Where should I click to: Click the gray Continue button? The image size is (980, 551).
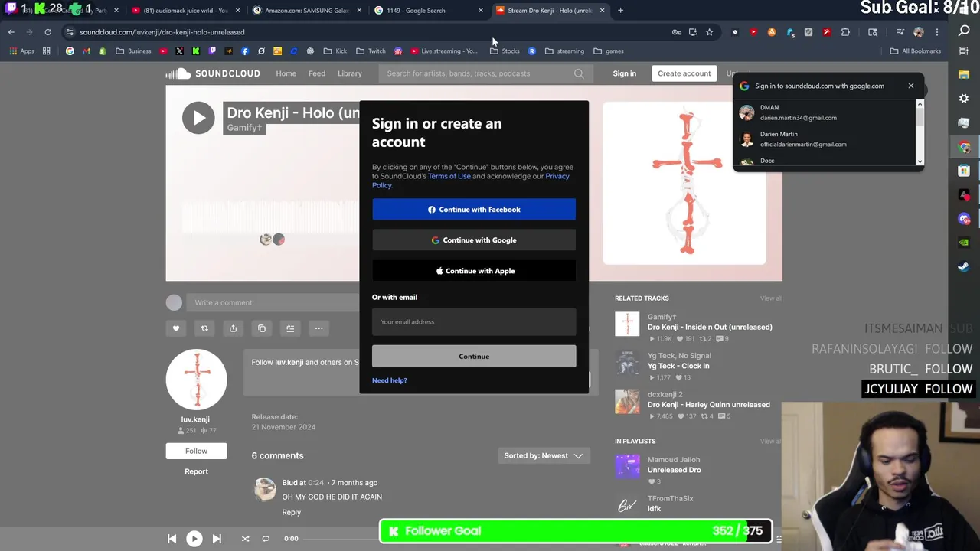[x=474, y=357]
